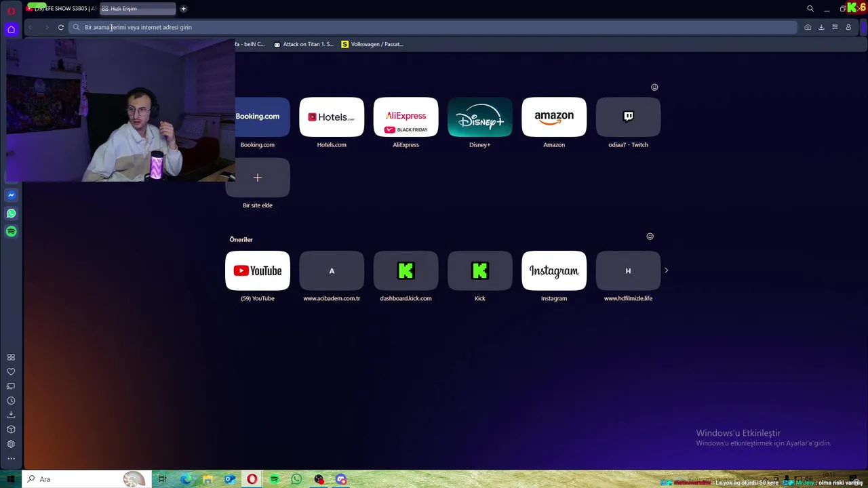Open history clock icon in sidebar
868x488 pixels.
coord(11,401)
